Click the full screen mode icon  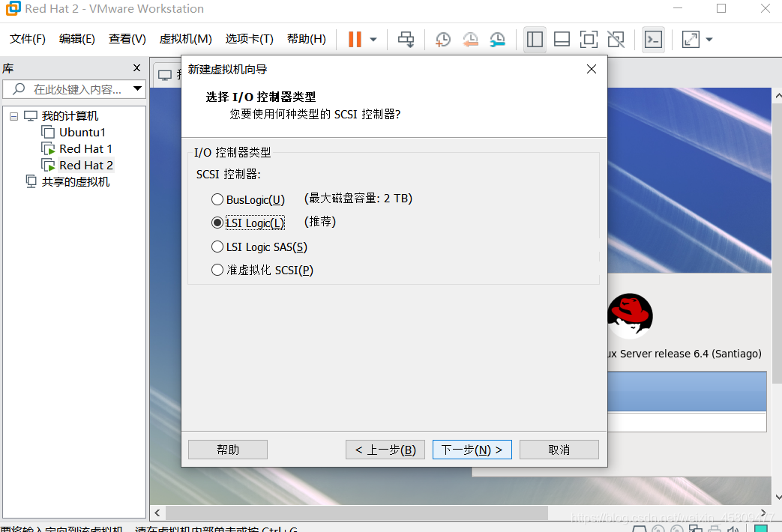[589, 40]
